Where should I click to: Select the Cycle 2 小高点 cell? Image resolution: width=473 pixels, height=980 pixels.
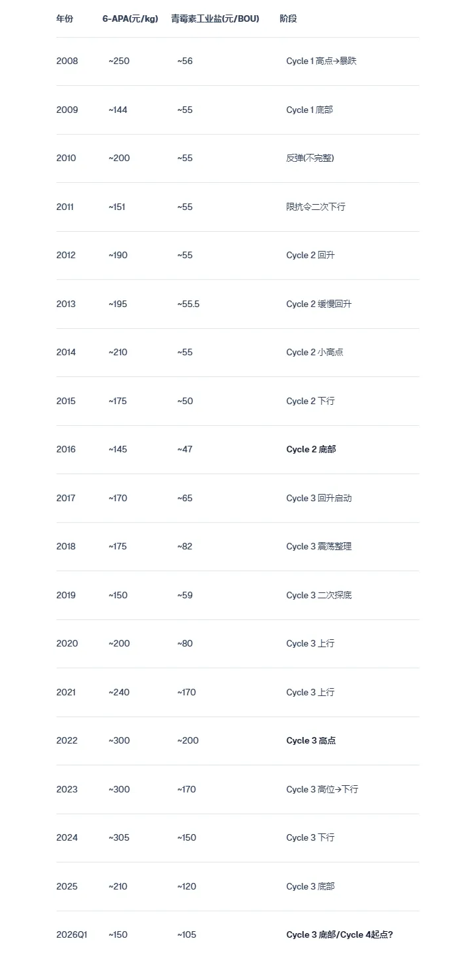[314, 353]
